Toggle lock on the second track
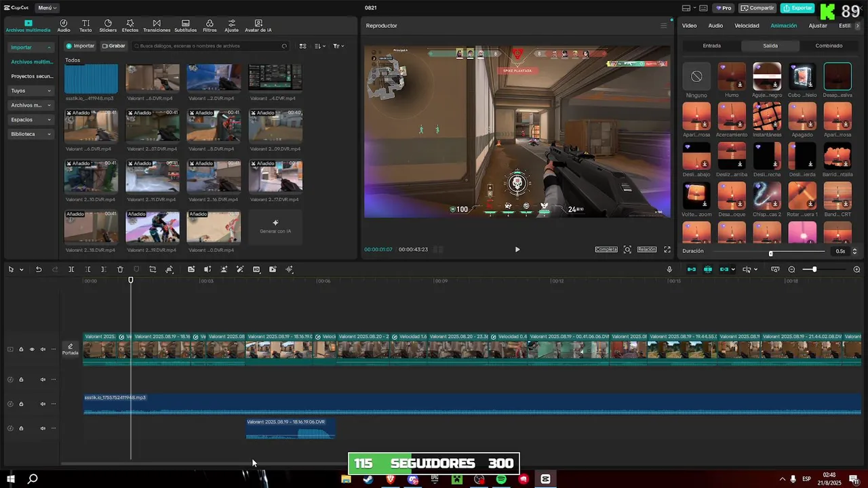The image size is (868, 488). click(x=21, y=380)
